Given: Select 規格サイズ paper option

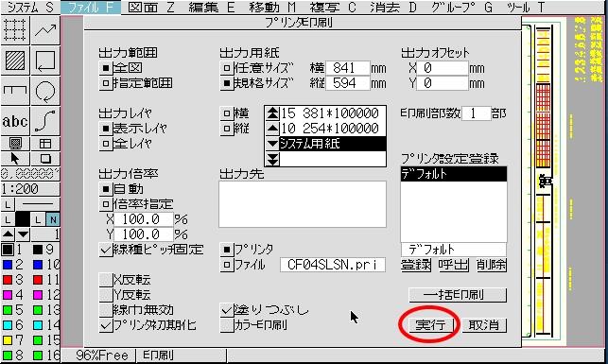Looking at the screenshot, I should pos(227,83).
